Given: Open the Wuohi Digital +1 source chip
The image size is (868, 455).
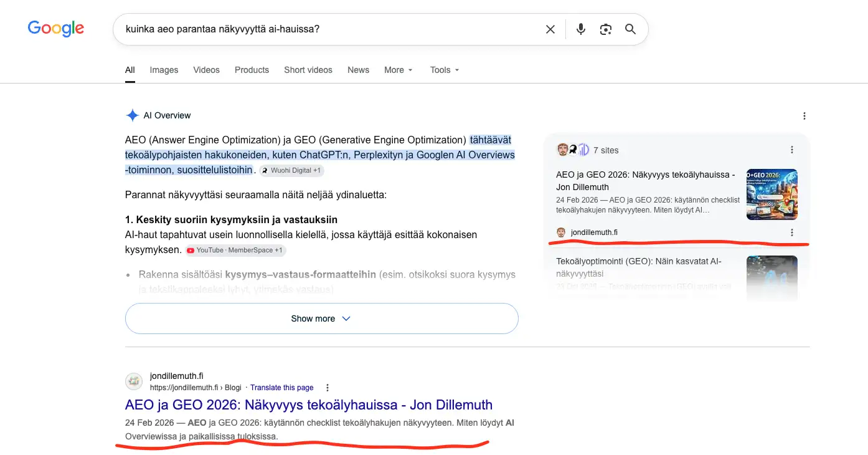Looking at the screenshot, I should pyautogui.click(x=291, y=170).
